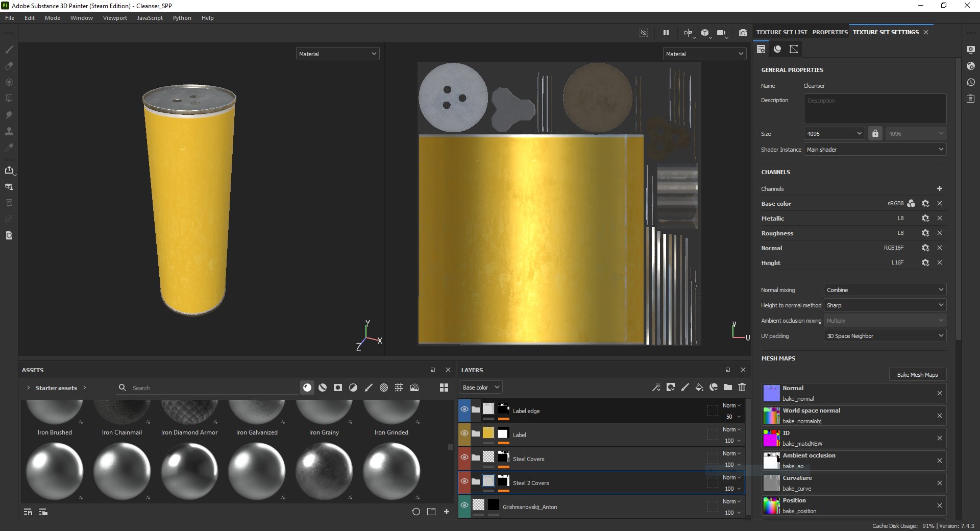Click the Bake Mesh Maps button
This screenshot has height=531, width=980.
coord(917,375)
